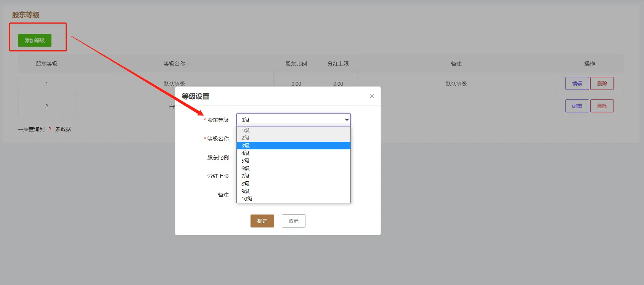Select 3级 from the level list

tap(293, 146)
